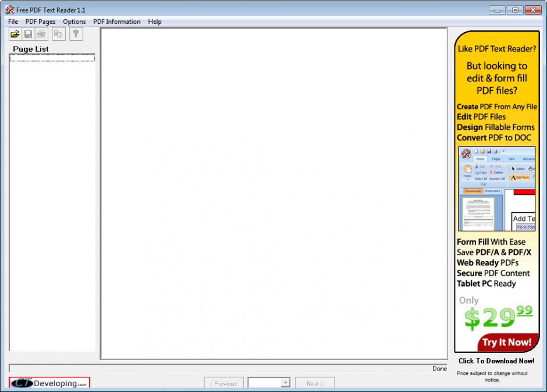Click the Help question mark icon
This screenshot has width=547, height=392.
click(x=76, y=34)
